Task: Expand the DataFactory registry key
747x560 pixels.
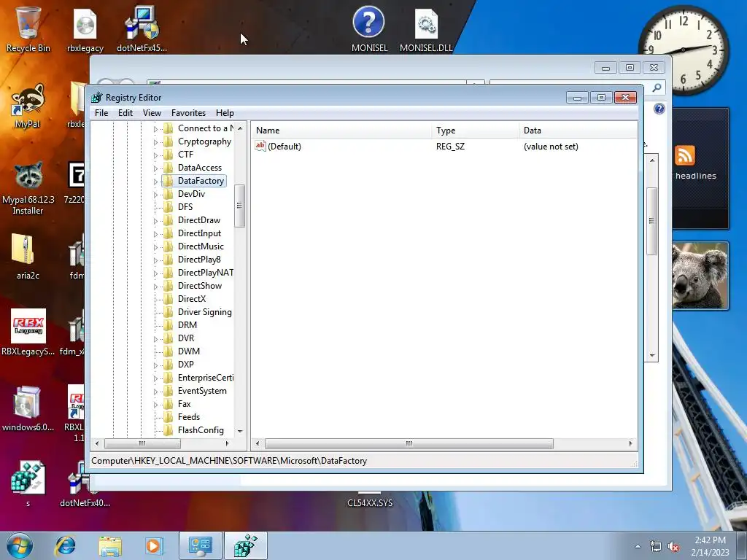Action: (x=155, y=182)
